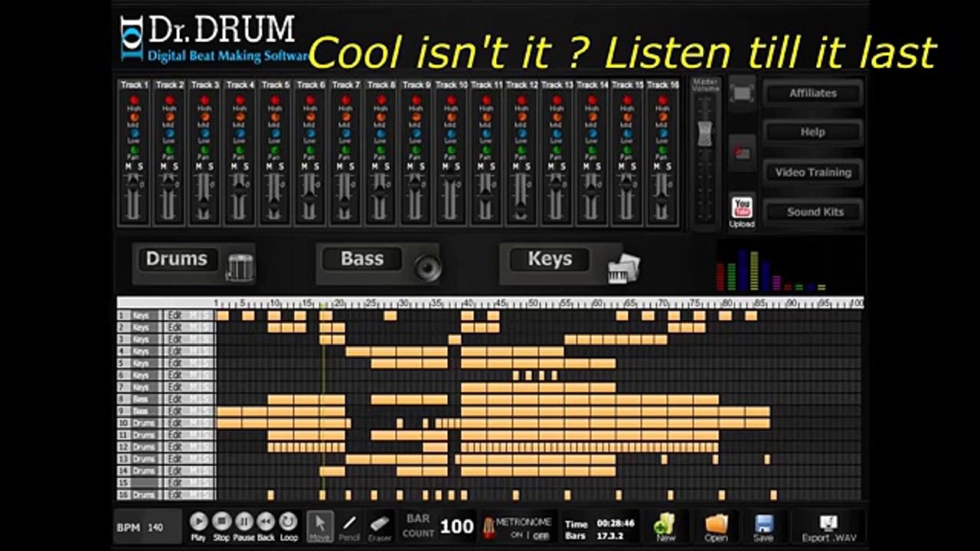Solo sequencer row 11 Drums
Viewport: 980px width, 551px height.
point(206,435)
